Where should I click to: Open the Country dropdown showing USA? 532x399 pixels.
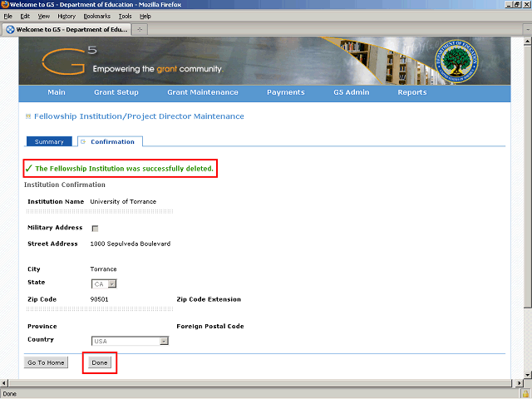click(130, 341)
